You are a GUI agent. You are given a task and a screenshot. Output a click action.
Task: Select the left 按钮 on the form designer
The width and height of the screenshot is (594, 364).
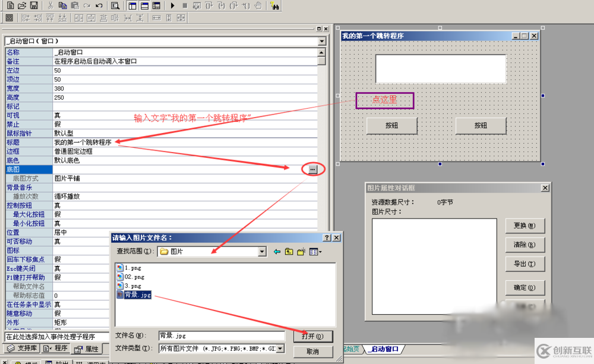click(x=391, y=125)
